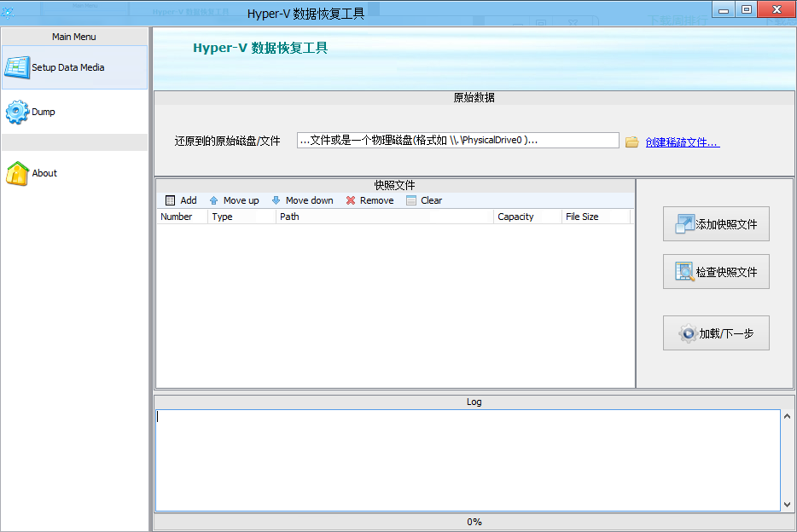Click Clear in snapshot toolbar

[424, 200]
